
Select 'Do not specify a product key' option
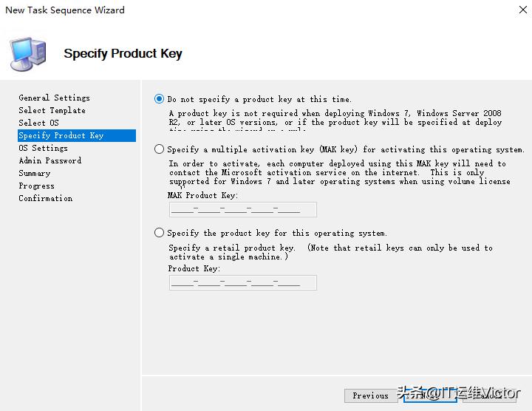[x=160, y=99]
